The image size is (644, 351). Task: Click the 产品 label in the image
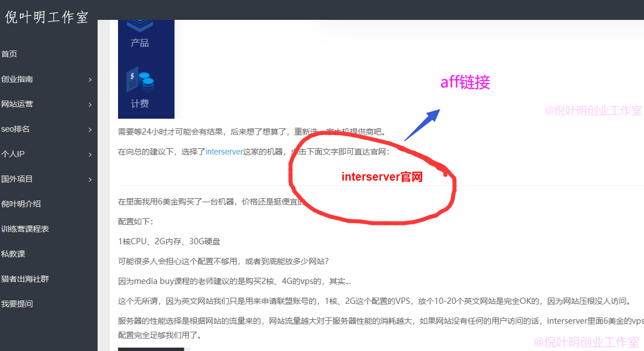click(x=140, y=43)
